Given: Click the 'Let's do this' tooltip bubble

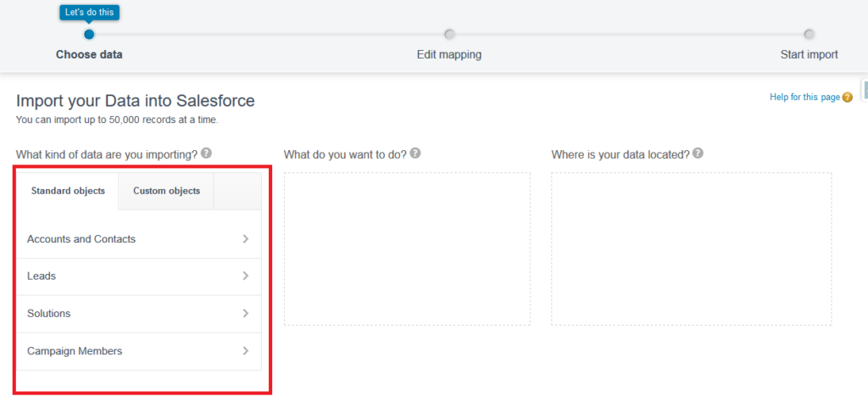Looking at the screenshot, I should [x=89, y=12].
